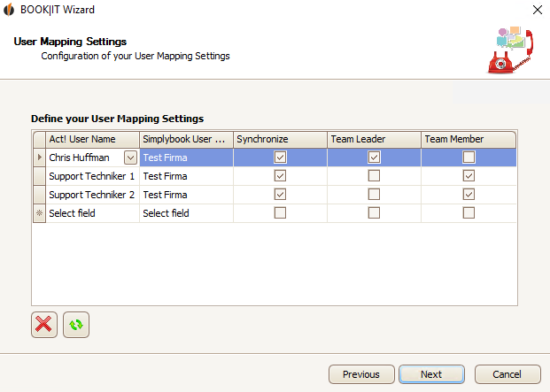Viewport: 550px width, 392px height.
Task: Go to the Next wizard step
Action: pos(431,374)
